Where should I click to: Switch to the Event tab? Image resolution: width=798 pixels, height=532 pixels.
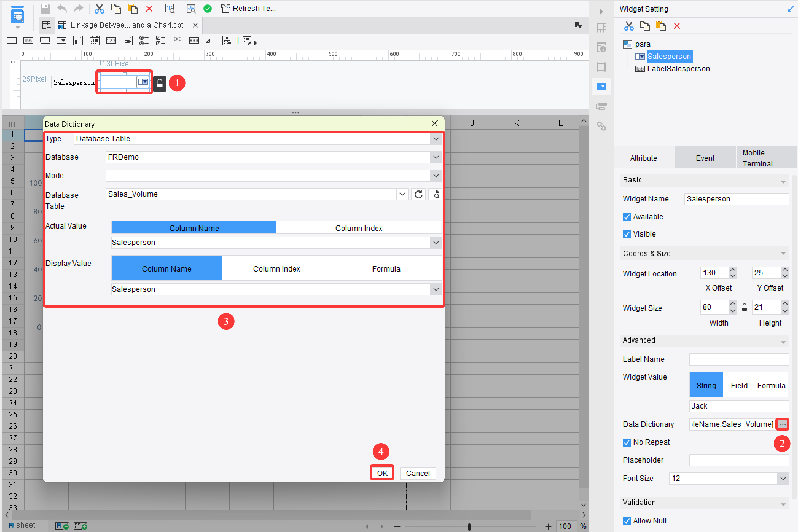(705, 158)
